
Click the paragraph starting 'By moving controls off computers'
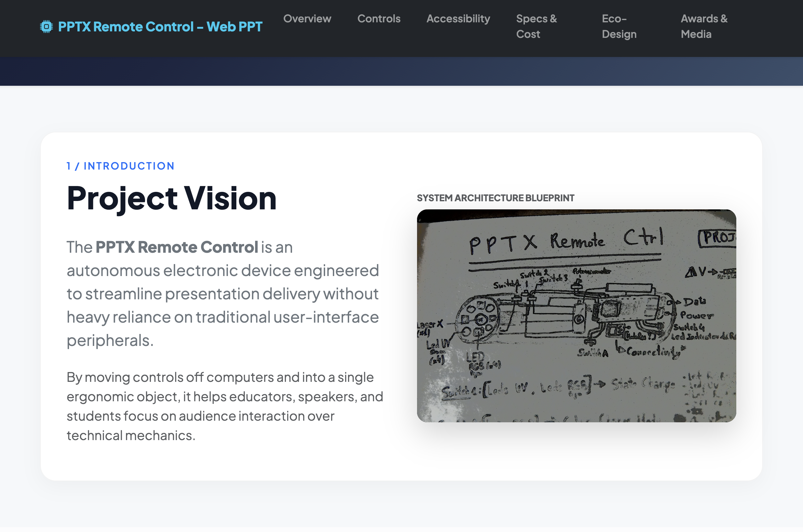[x=225, y=406]
